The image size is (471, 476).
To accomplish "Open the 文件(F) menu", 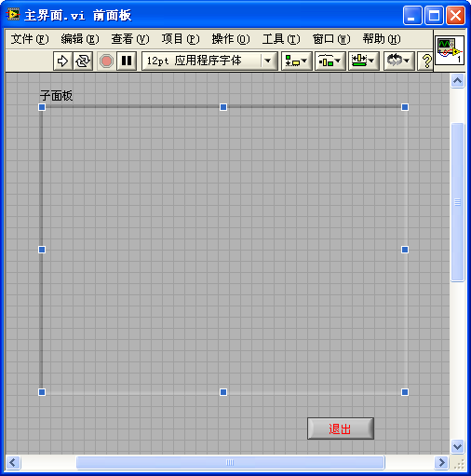I will (x=30, y=39).
